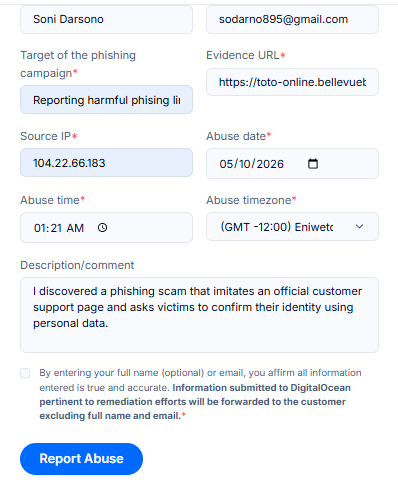The height and width of the screenshot is (487, 398).
Task: Select the hour segment 01 in Abuse time
Action: coord(39,228)
